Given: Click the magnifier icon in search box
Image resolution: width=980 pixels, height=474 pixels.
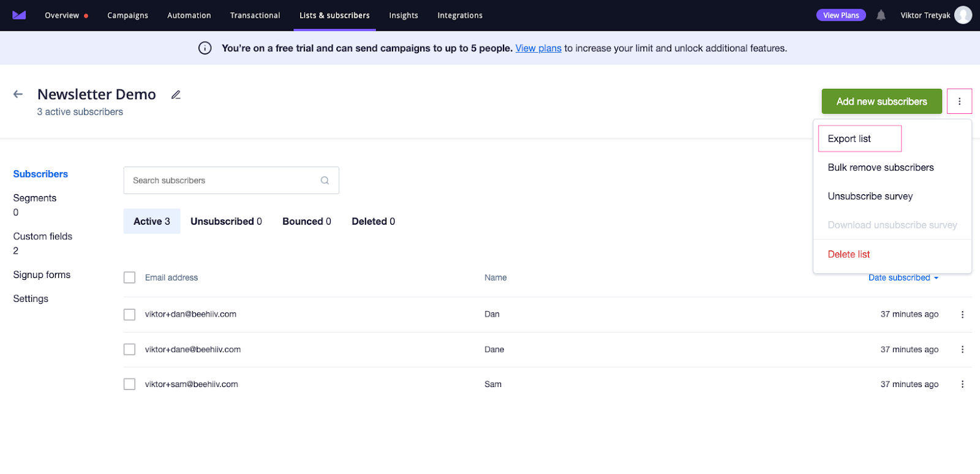Looking at the screenshot, I should (x=325, y=181).
